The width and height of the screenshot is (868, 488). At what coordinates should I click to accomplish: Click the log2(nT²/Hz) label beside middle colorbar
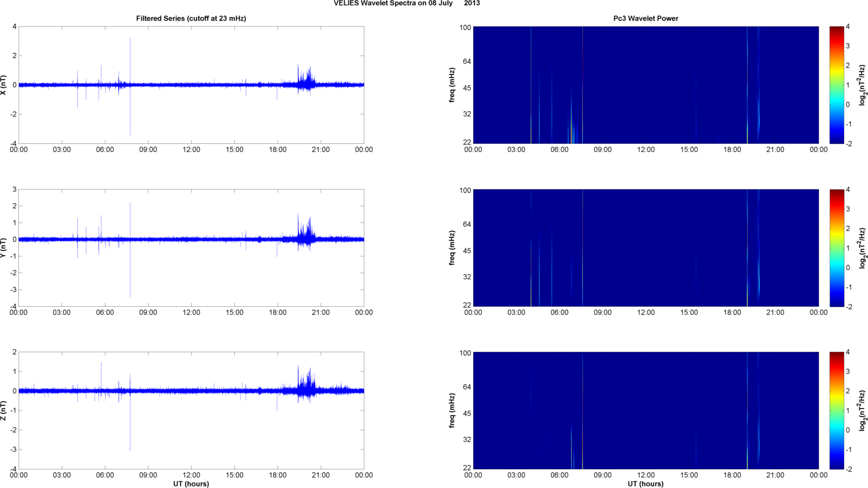(x=862, y=248)
